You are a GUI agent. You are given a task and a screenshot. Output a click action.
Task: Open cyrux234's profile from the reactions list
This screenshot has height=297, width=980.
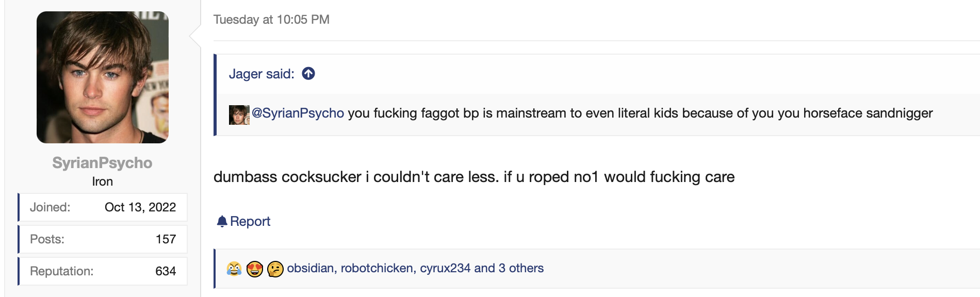tap(445, 268)
